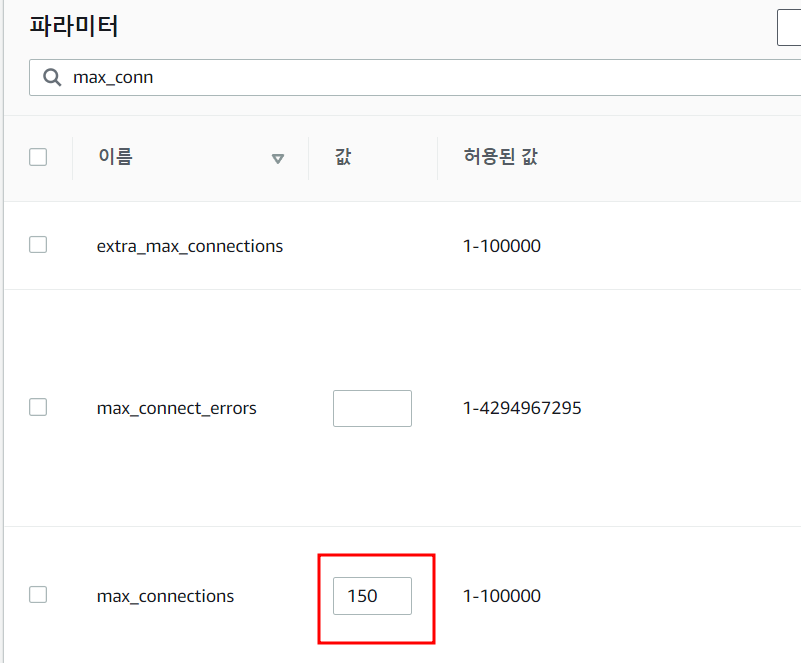Click the empty max_connect_errors value field
The height and width of the screenshot is (663, 801).
pos(372,408)
